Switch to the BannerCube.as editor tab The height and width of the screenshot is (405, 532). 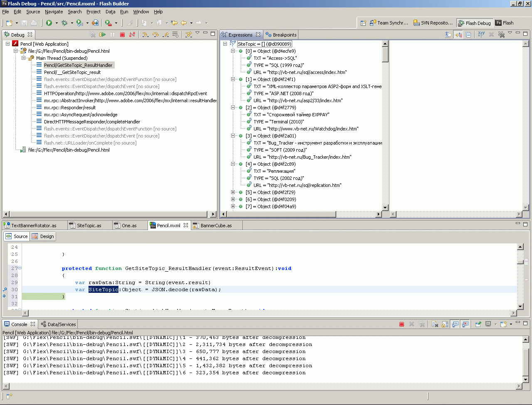(x=216, y=225)
